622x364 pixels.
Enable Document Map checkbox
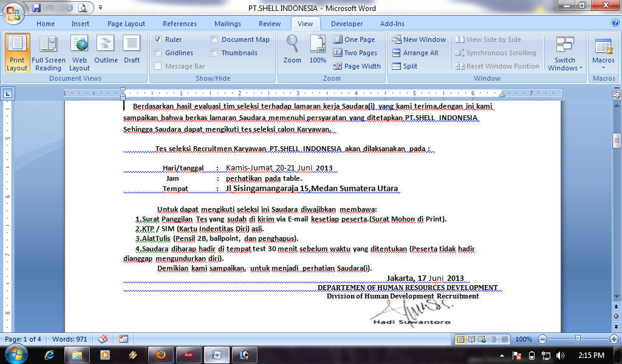(214, 39)
